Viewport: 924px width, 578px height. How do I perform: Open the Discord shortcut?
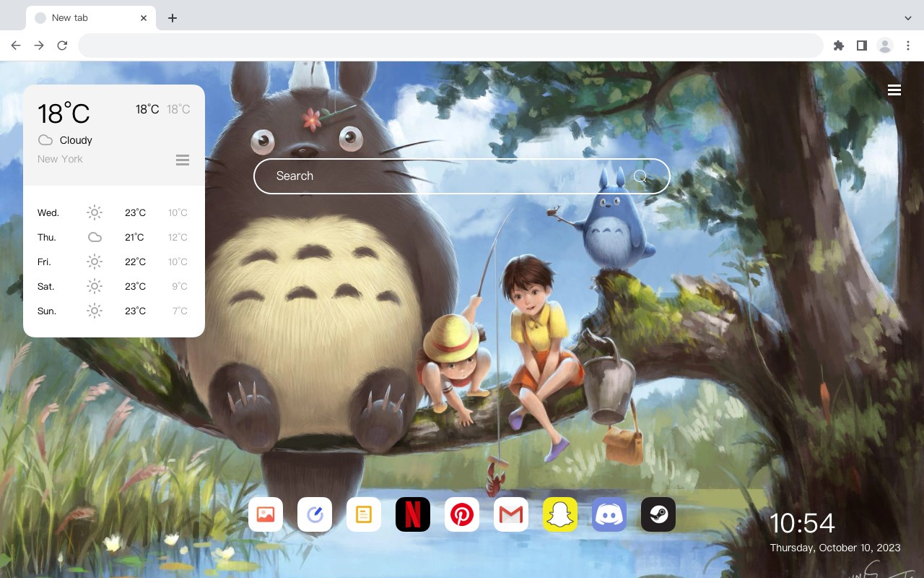[x=609, y=514]
